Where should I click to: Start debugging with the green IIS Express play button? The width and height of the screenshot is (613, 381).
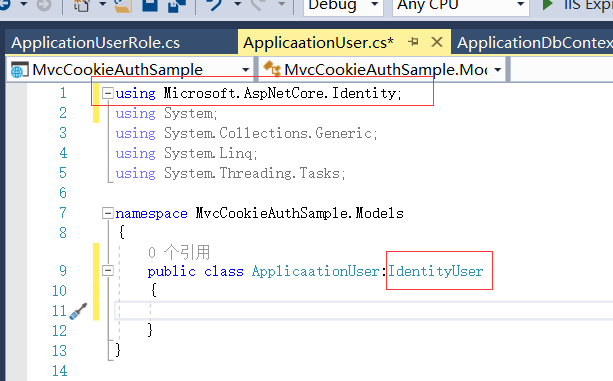tap(547, 5)
